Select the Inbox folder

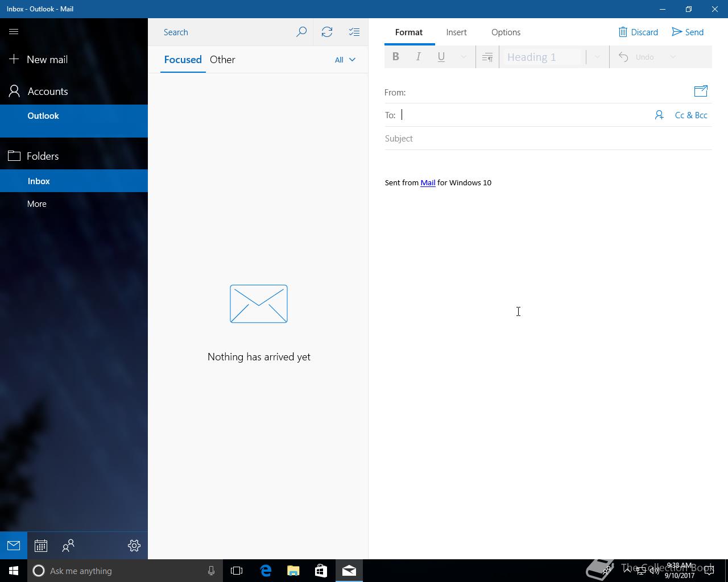(x=74, y=181)
